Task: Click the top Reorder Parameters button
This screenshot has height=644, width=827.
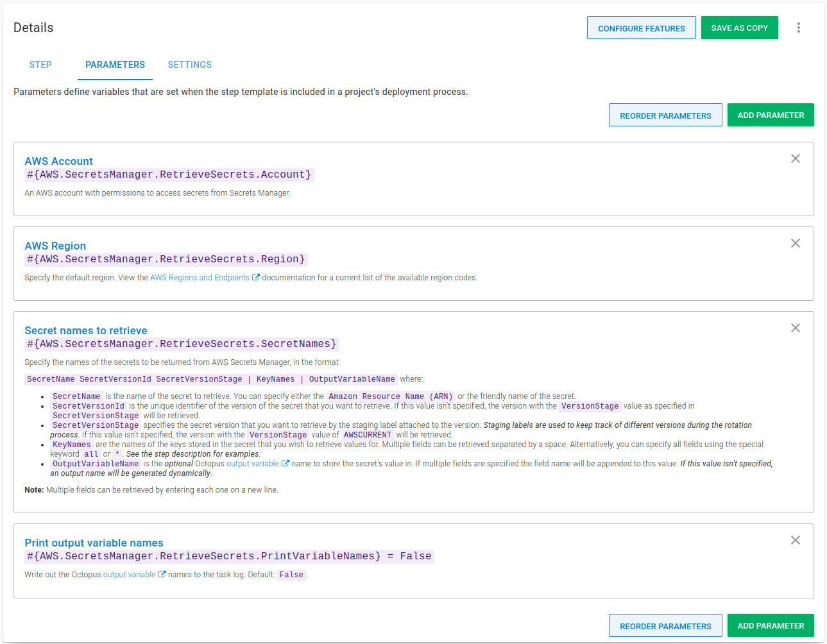Action: click(665, 115)
